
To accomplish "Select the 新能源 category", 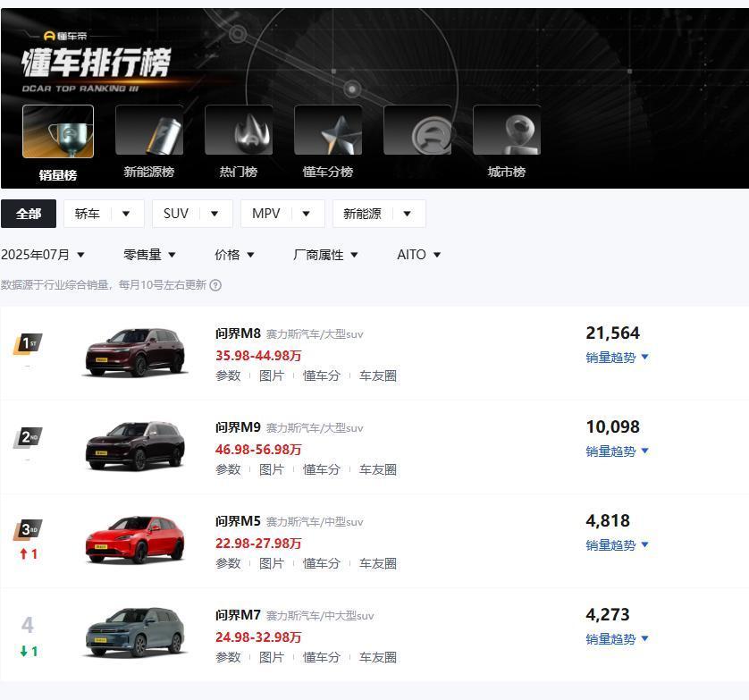I will click(x=362, y=214).
